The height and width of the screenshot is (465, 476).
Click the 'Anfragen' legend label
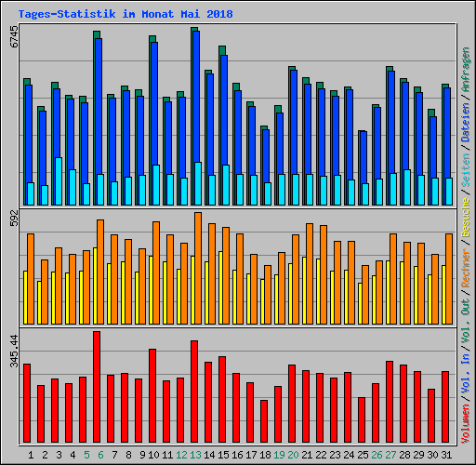coord(466,70)
